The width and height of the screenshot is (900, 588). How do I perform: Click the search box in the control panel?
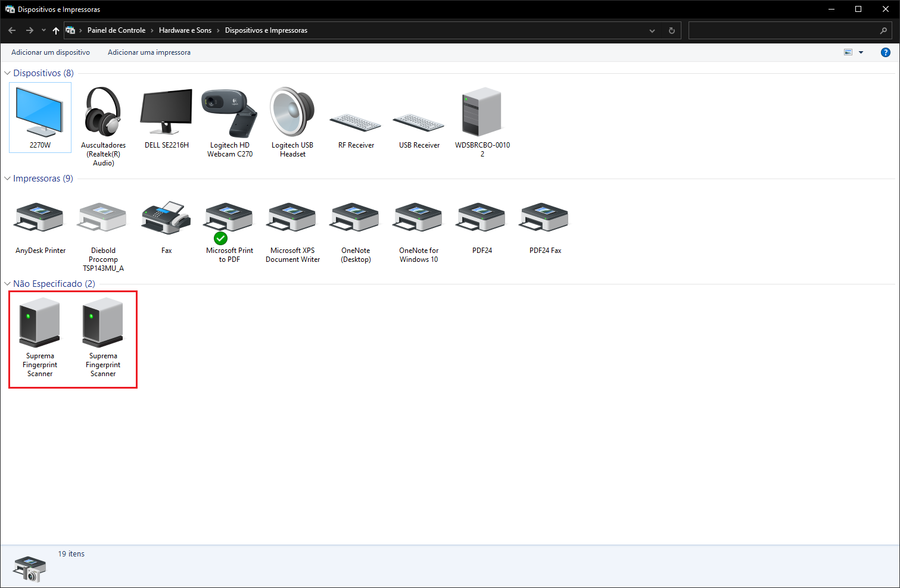783,30
